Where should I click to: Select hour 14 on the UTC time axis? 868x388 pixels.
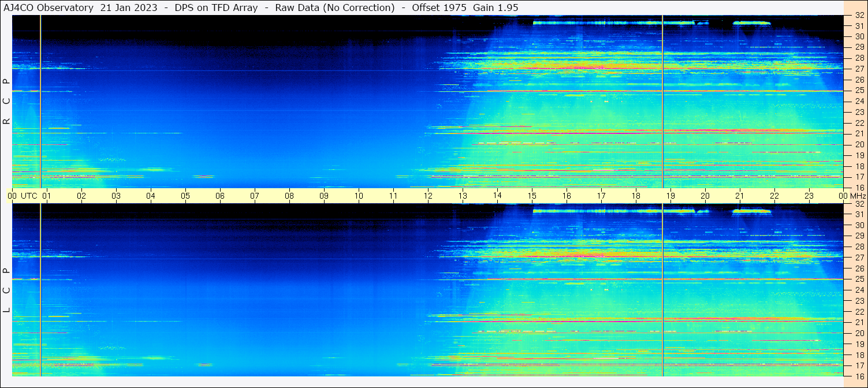(x=497, y=195)
